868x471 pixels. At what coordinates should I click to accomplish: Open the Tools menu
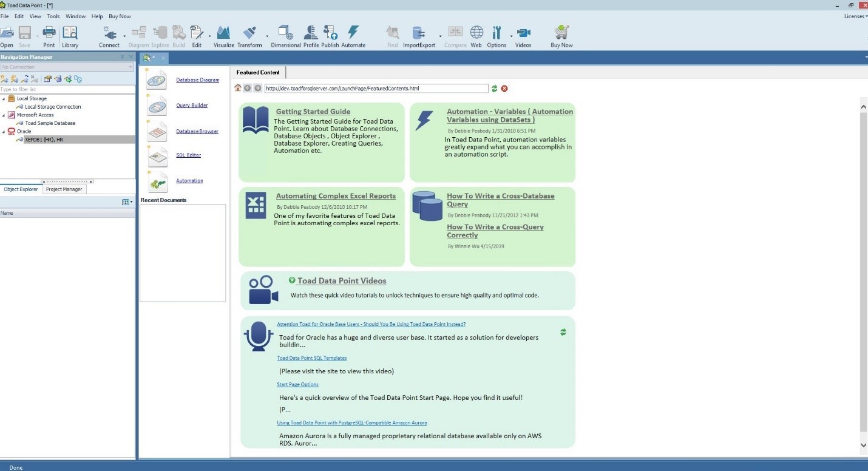pos(53,16)
